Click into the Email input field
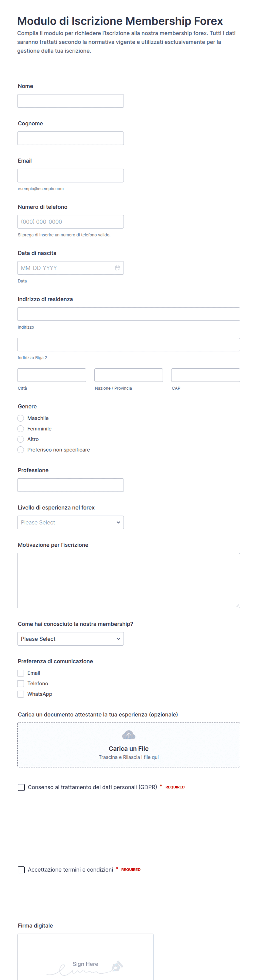This screenshot has height=980, width=255. pos(70,175)
